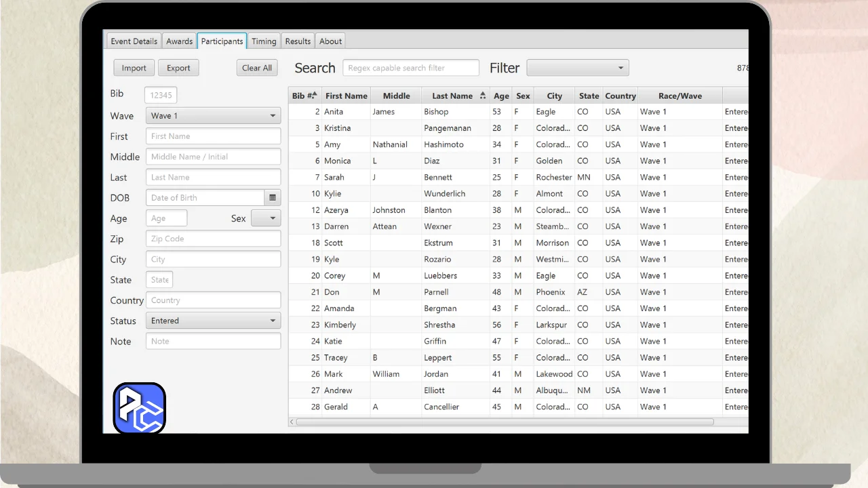Click the Last Name column sort arrows
Screen dimensions: 868x488
482,96
